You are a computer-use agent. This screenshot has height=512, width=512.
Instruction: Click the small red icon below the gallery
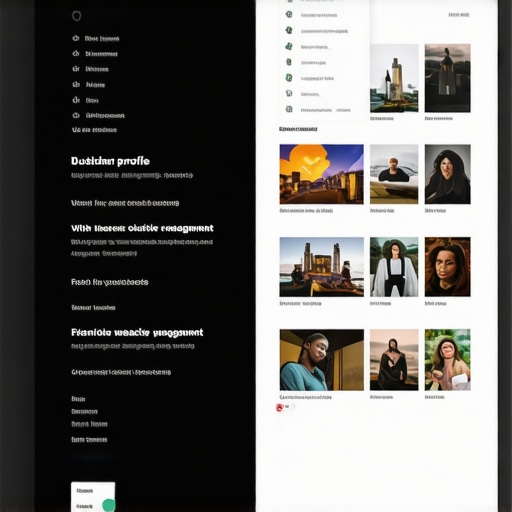(279, 407)
